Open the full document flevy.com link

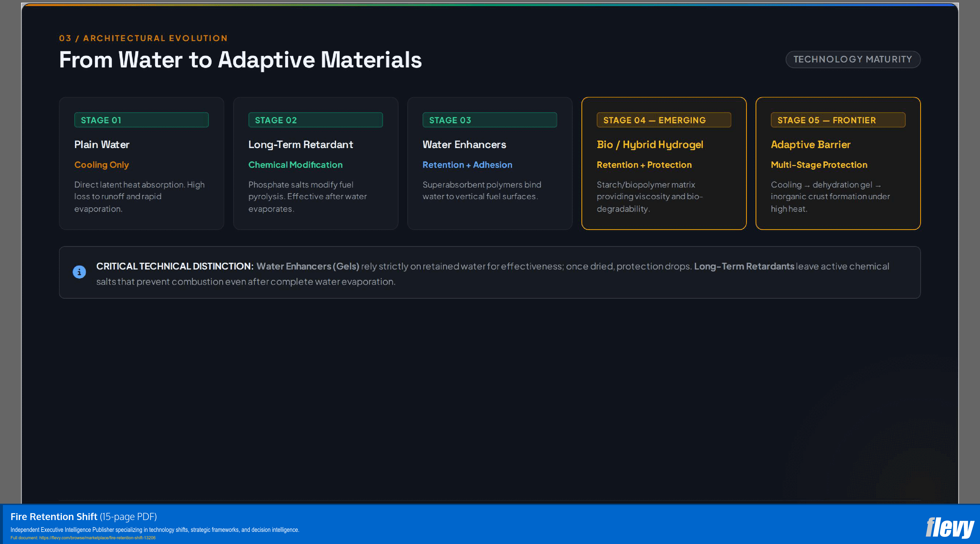tap(97, 538)
